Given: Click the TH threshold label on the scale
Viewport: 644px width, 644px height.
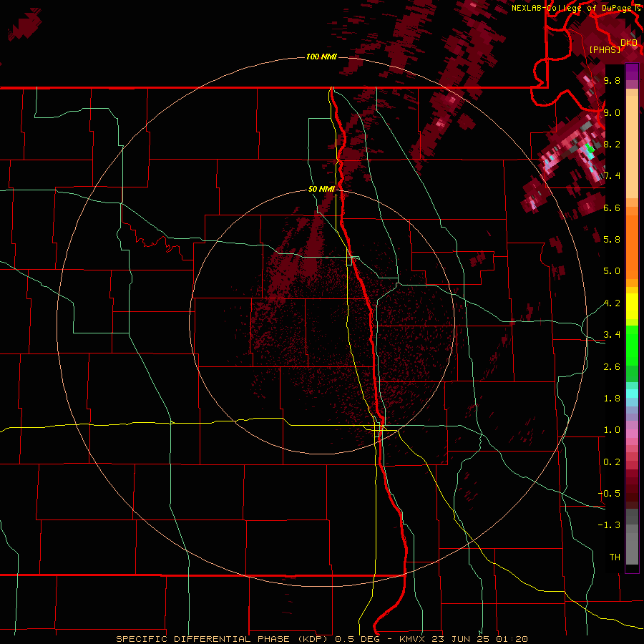Looking at the screenshot, I should click(615, 557).
